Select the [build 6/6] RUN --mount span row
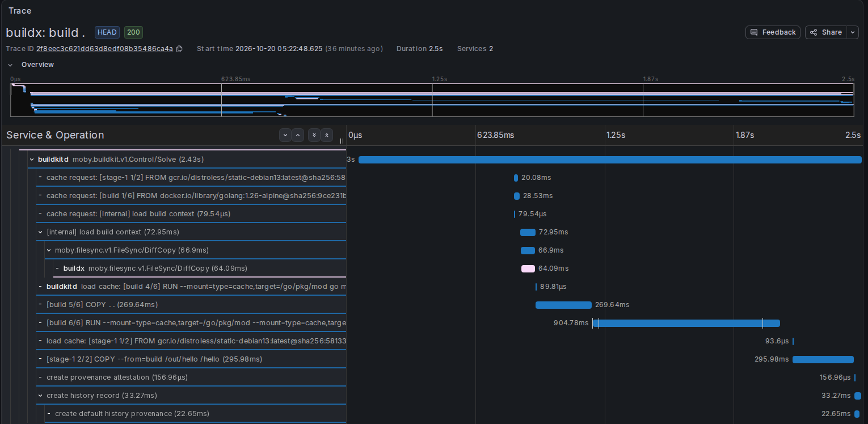868x424 pixels. (191, 323)
